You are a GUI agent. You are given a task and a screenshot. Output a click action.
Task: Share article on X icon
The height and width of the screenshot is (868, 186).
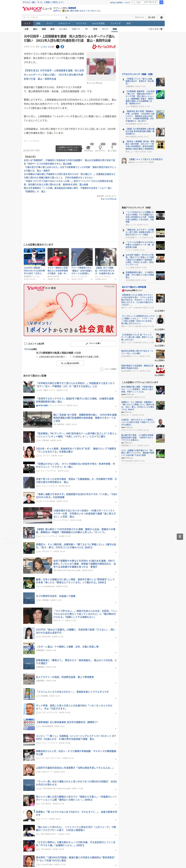[57, 47]
